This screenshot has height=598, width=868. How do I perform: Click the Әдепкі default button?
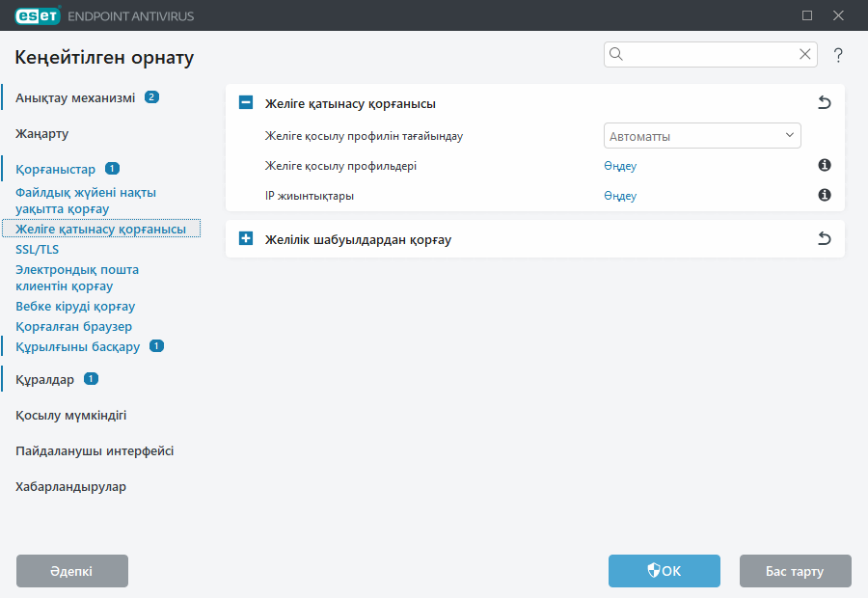pyautogui.click(x=72, y=571)
